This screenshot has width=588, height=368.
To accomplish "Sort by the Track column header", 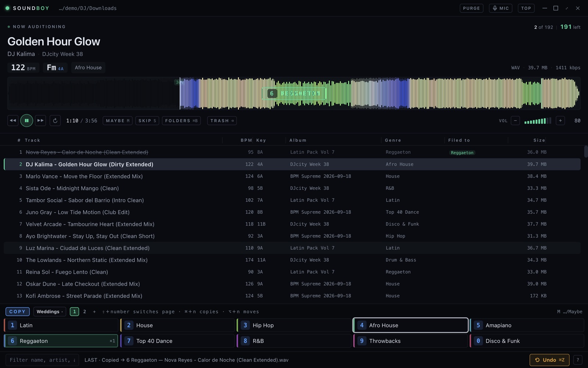I will pyautogui.click(x=32, y=140).
